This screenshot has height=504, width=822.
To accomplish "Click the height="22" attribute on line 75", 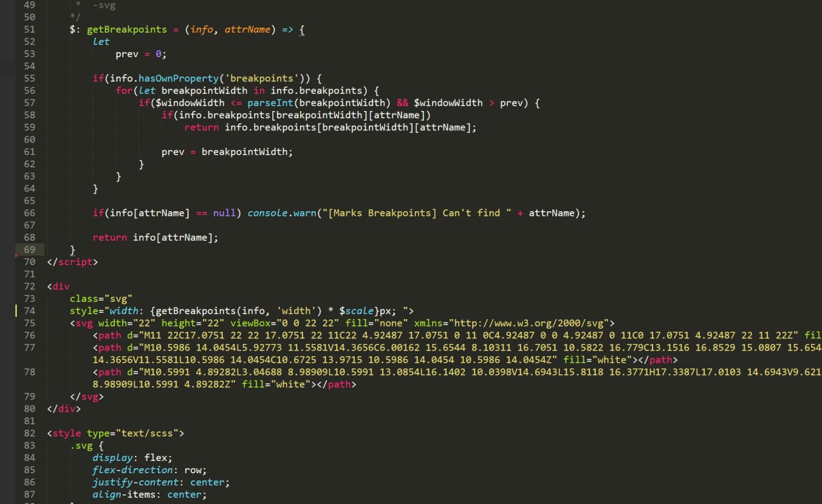I will click(x=193, y=323).
